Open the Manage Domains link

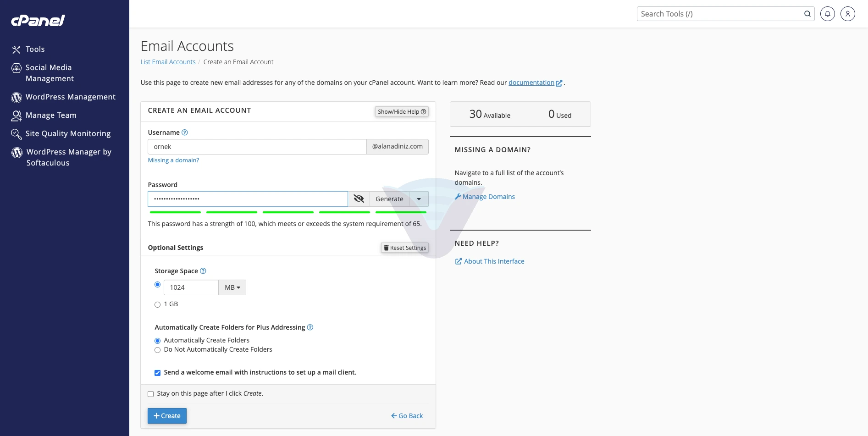pyautogui.click(x=485, y=197)
